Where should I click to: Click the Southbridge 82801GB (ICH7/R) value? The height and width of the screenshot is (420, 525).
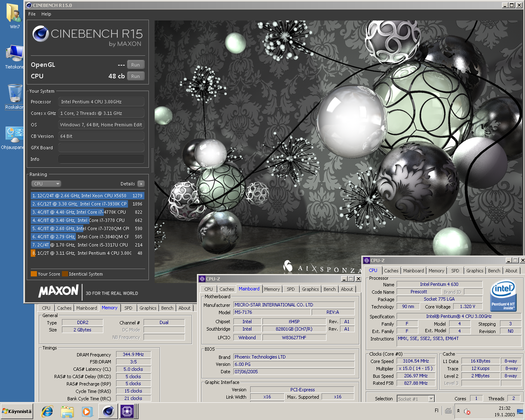coord(294,329)
